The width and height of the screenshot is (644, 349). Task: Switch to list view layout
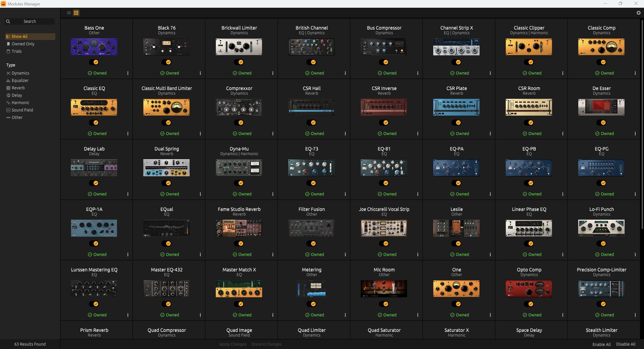coord(69,13)
